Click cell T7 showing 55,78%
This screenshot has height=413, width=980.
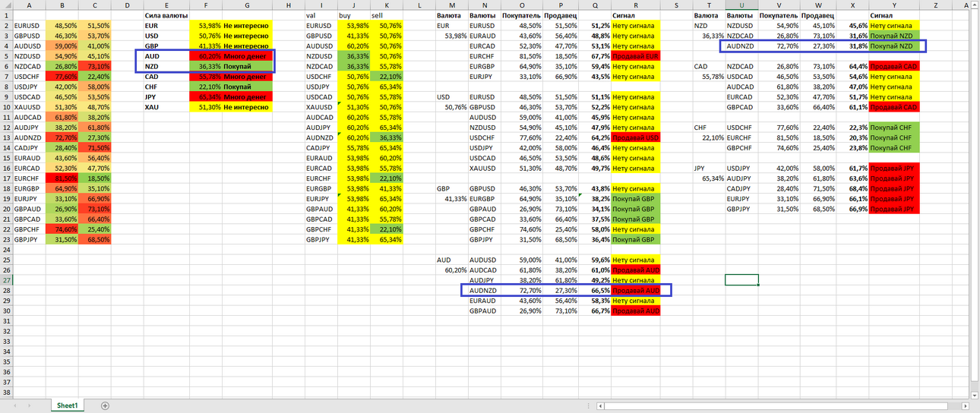(709, 77)
